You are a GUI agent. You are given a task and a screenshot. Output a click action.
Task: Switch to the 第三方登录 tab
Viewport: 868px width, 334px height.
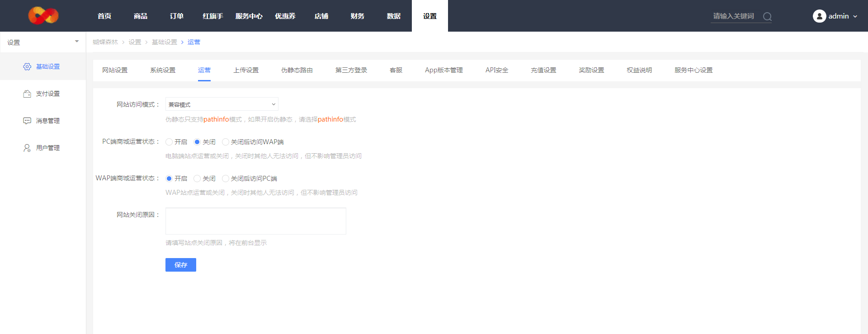coord(351,70)
